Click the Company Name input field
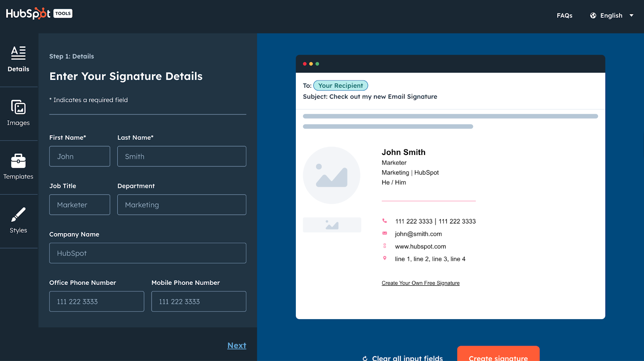Image resolution: width=644 pixels, height=361 pixels. pyautogui.click(x=148, y=253)
